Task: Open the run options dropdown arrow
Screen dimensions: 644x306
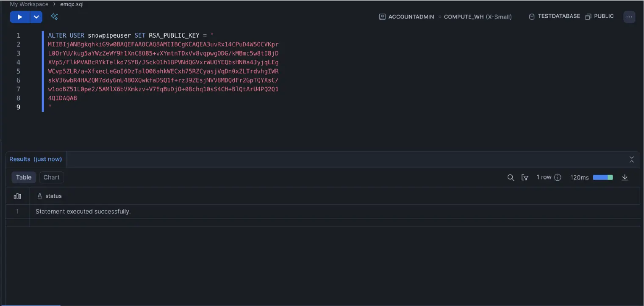Action: [x=36, y=17]
